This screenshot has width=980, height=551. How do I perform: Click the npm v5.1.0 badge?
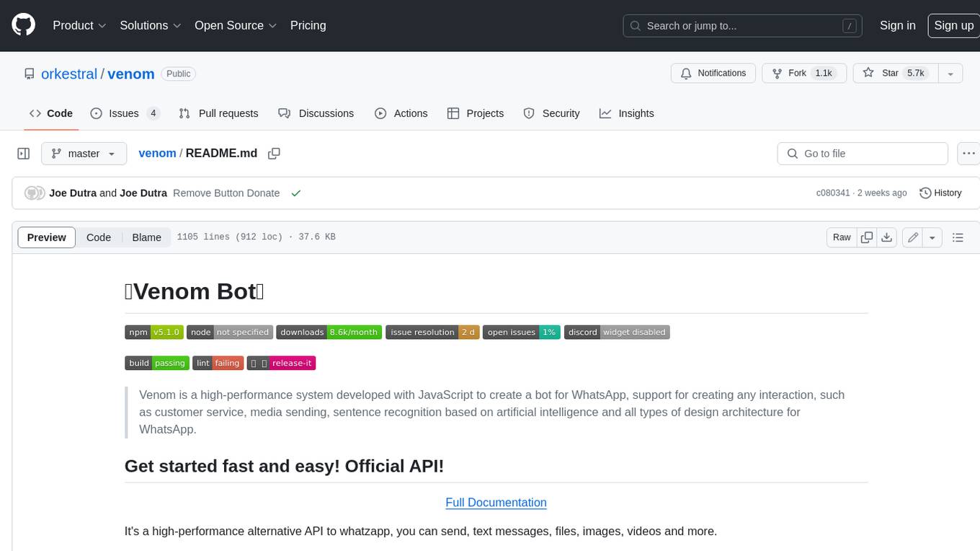pyautogui.click(x=154, y=332)
